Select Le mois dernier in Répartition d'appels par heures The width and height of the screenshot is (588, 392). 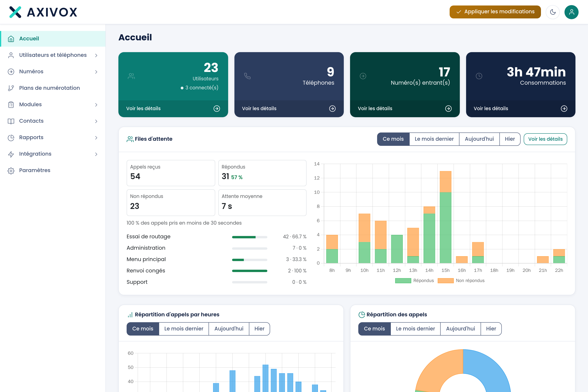(184, 329)
